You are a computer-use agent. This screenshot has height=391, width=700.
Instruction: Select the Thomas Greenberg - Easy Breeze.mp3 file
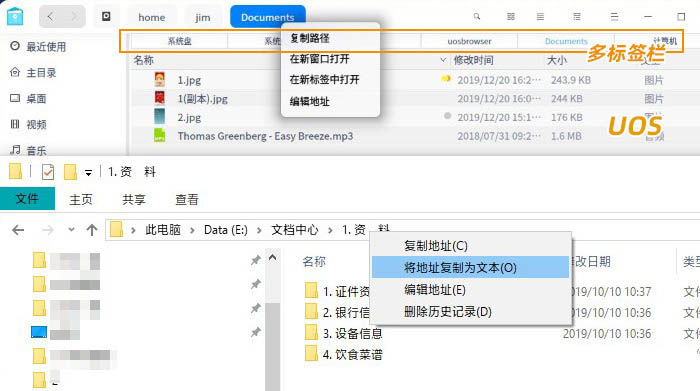(x=265, y=136)
